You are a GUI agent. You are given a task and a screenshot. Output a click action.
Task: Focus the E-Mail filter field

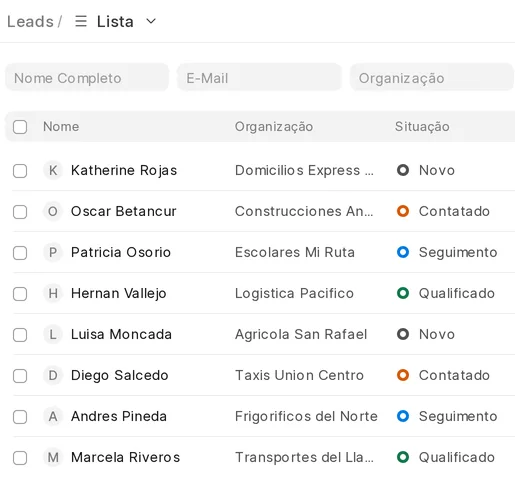(x=259, y=78)
